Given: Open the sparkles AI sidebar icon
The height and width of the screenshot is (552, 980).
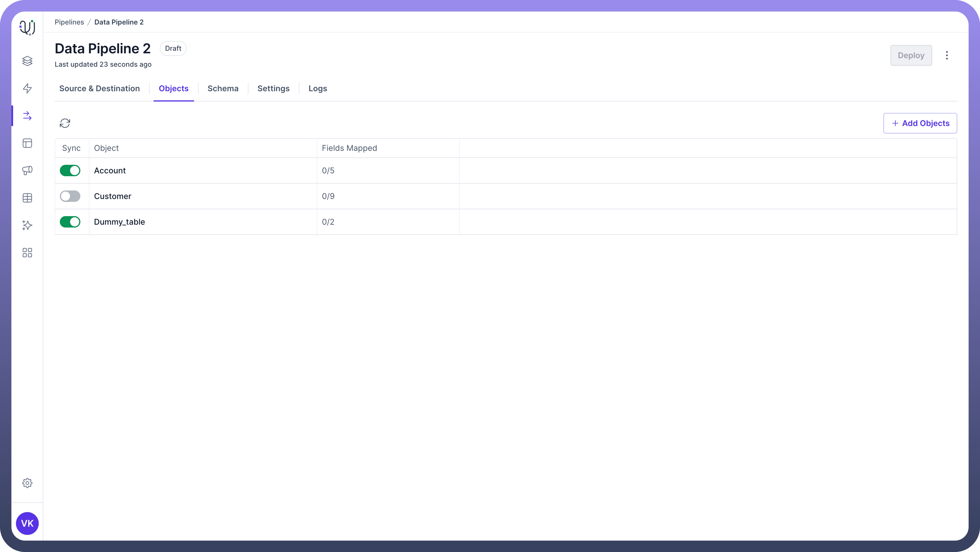Looking at the screenshot, I should pos(27,225).
